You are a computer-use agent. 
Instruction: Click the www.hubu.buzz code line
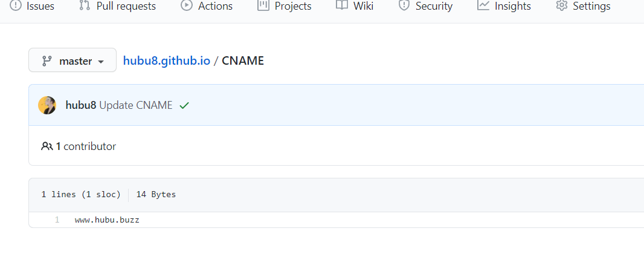107,220
